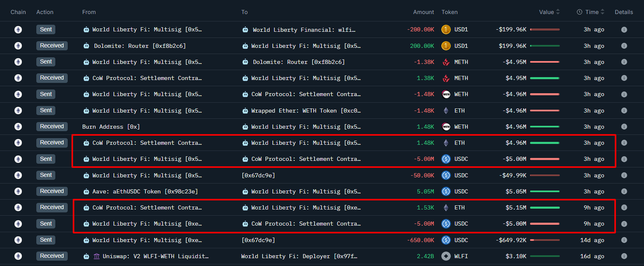Screen dimensions: 644x266
Task: Click Ethereum chain icon in 1.53K ETH row
Action: click(18, 208)
